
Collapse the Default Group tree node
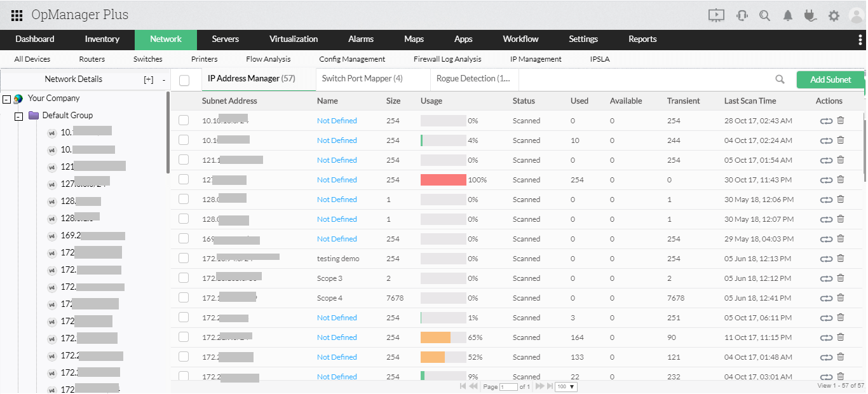17,115
